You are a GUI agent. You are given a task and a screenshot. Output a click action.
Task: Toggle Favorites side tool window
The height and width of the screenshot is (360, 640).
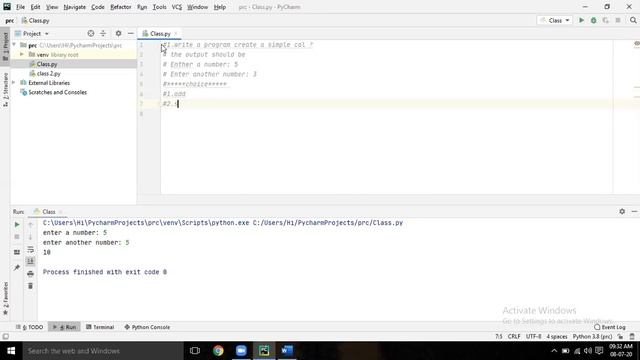[5, 298]
